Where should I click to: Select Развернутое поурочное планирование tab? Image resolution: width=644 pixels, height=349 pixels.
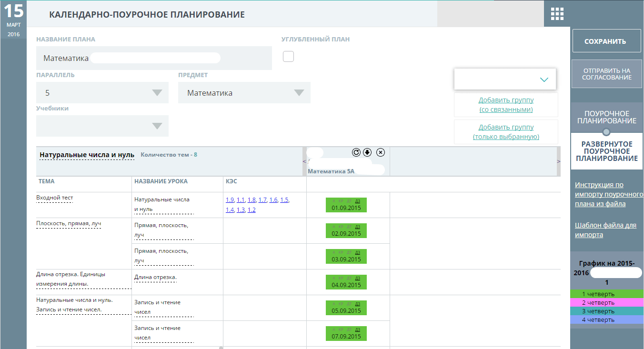(x=606, y=151)
